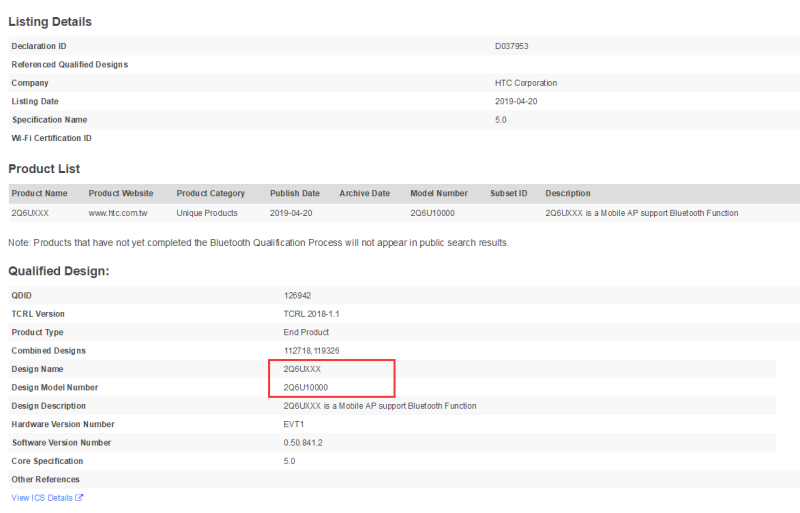Click the Product Name column header
800x513 pixels.
click(39, 193)
